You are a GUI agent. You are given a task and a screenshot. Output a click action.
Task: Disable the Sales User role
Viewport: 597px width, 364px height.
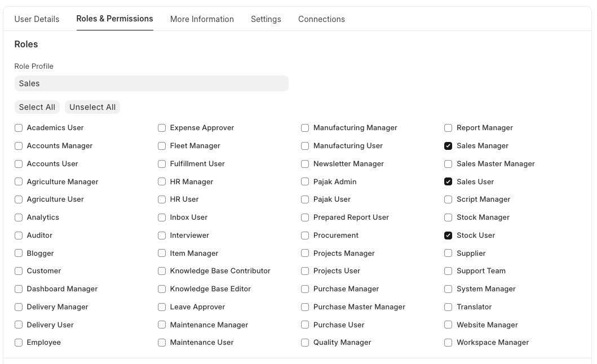(448, 181)
